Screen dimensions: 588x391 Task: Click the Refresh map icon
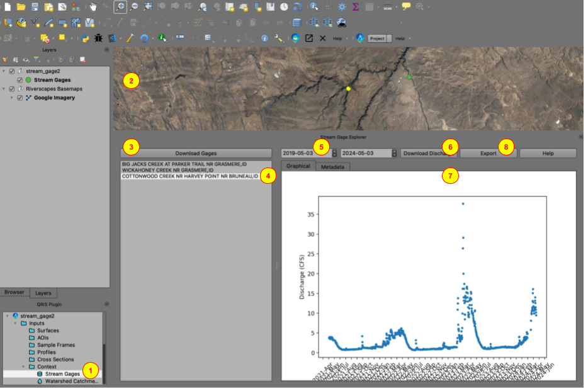298,7
